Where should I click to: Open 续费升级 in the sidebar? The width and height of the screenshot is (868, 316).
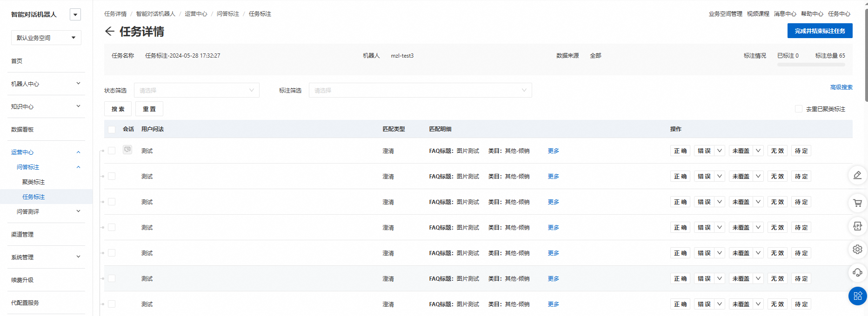[x=22, y=280]
